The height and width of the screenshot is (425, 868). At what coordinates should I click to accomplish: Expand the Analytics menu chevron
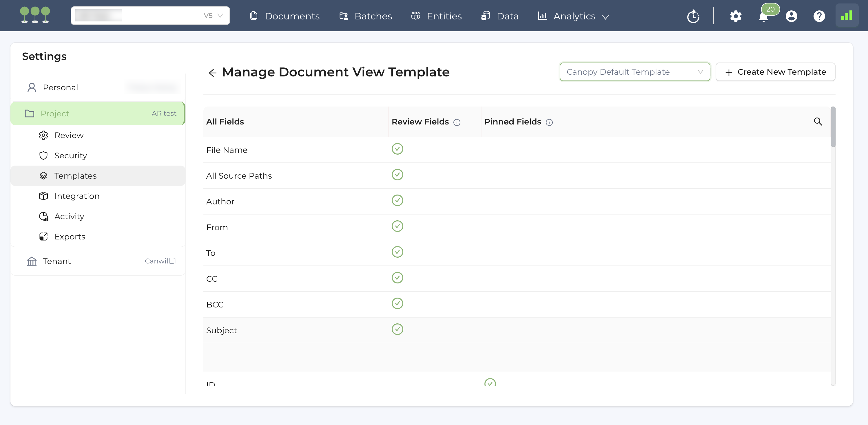point(605,17)
